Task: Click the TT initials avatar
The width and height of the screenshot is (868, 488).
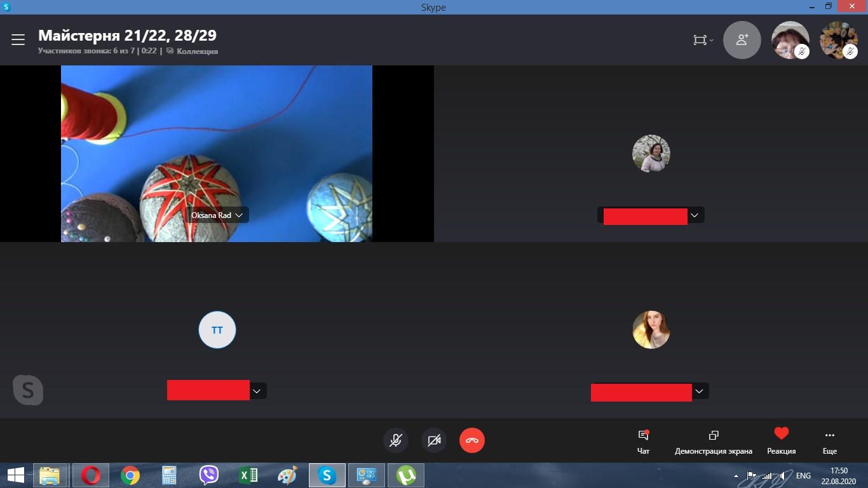Action: [x=217, y=330]
